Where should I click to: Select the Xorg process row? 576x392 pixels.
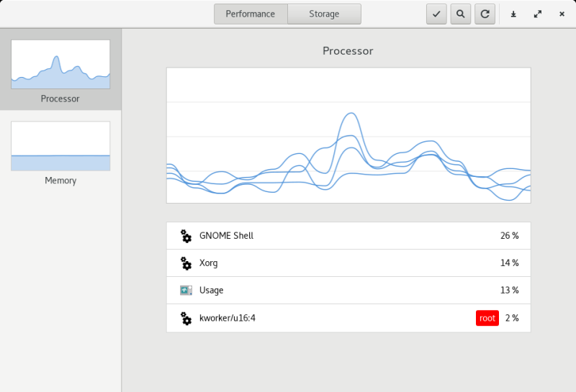click(348, 263)
